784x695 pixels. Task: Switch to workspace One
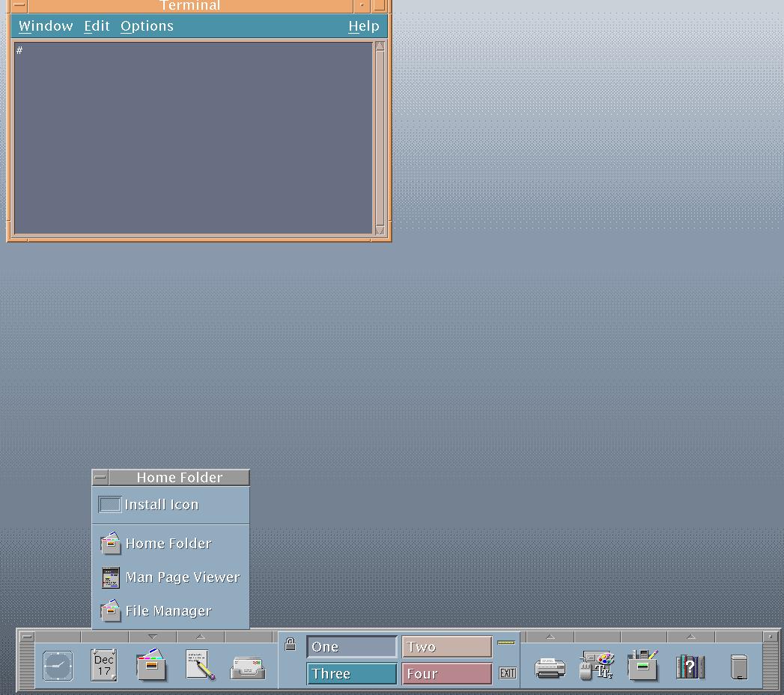(x=351, y=647)
